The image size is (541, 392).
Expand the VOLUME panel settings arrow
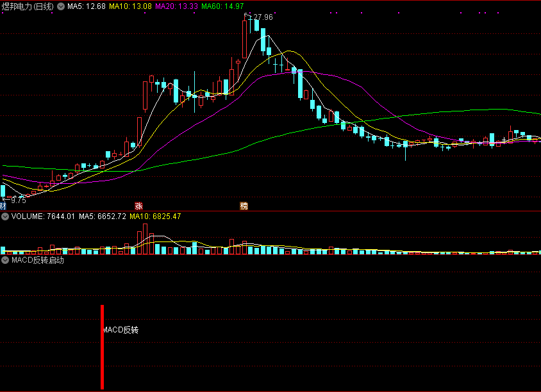point(5,216)
